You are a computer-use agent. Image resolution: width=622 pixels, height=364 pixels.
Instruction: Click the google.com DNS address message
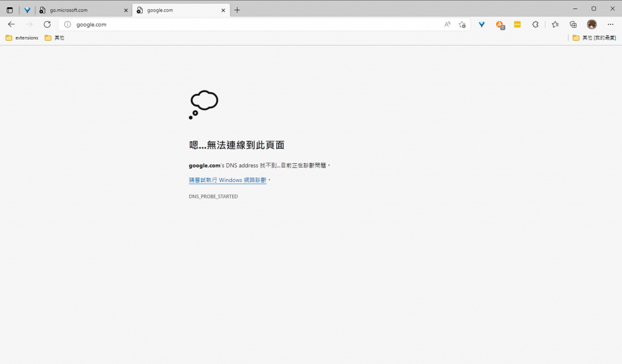(x=259, y=166)
